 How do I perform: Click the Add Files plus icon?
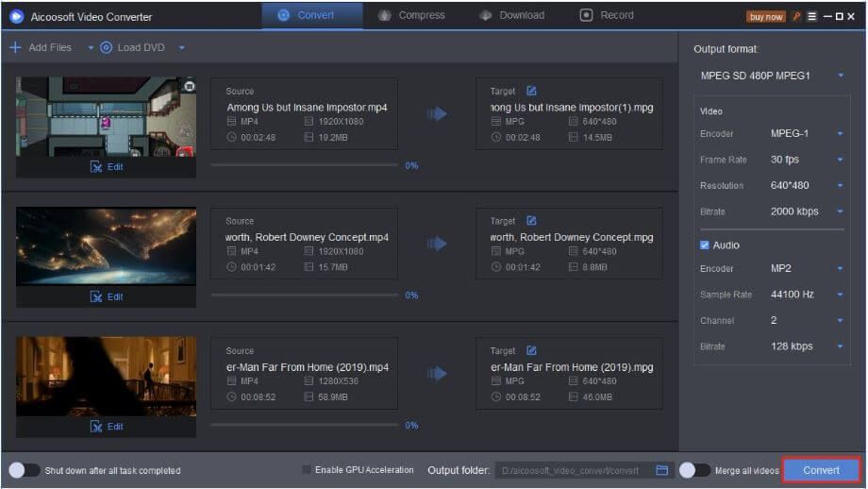click(x=15, y=47)
